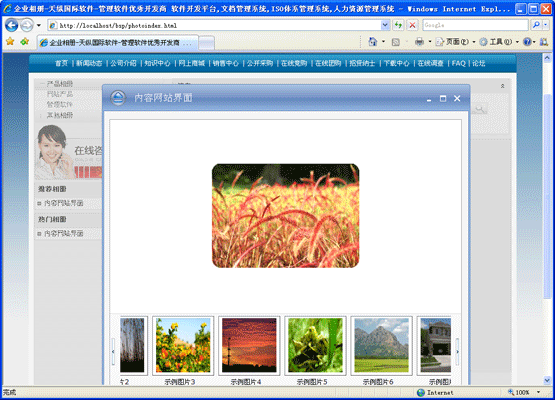
Task: Expand the 页面 menu dropdown
Action: pos(474,42)
